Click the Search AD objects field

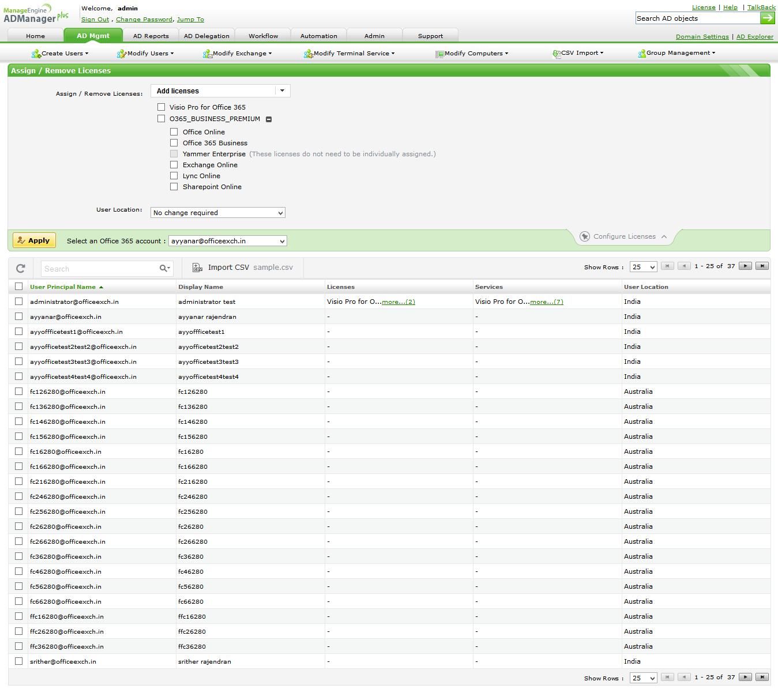click(x=697, y=18)
